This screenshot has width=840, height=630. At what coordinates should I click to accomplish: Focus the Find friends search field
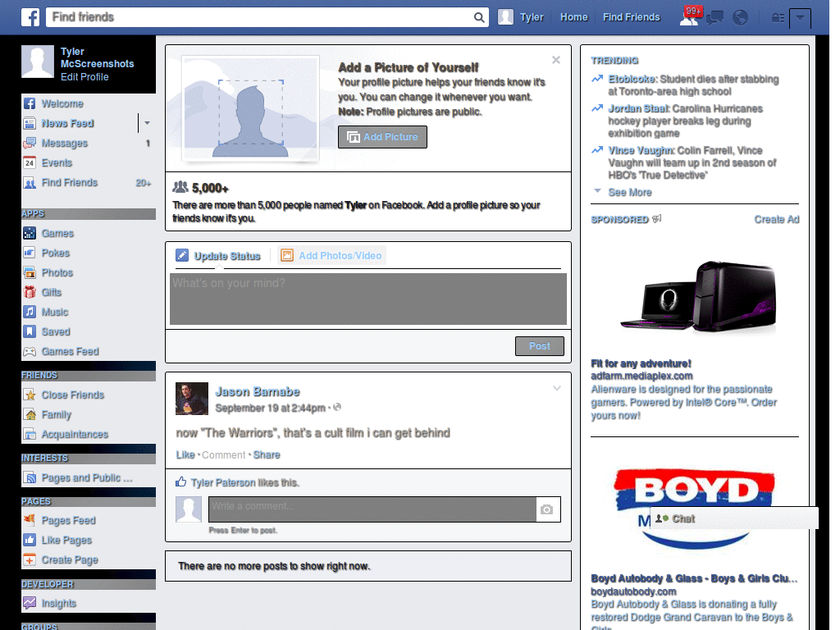(260, 17)
